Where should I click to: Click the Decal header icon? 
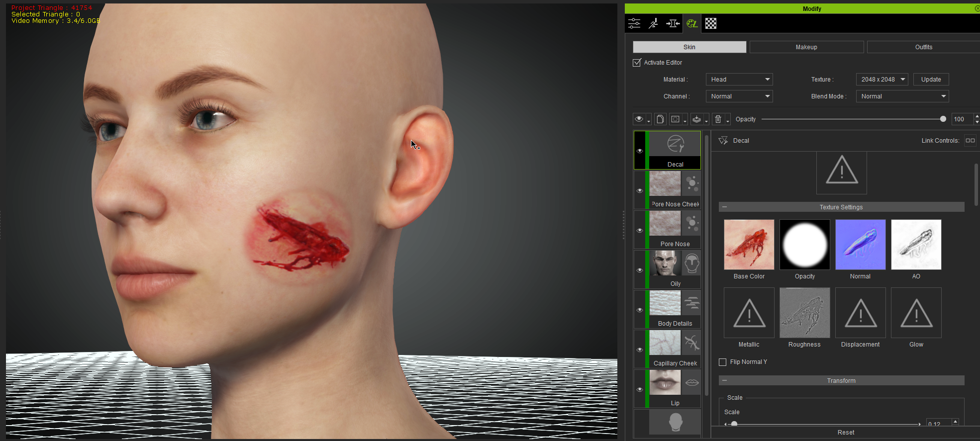(x=723, y=141)
